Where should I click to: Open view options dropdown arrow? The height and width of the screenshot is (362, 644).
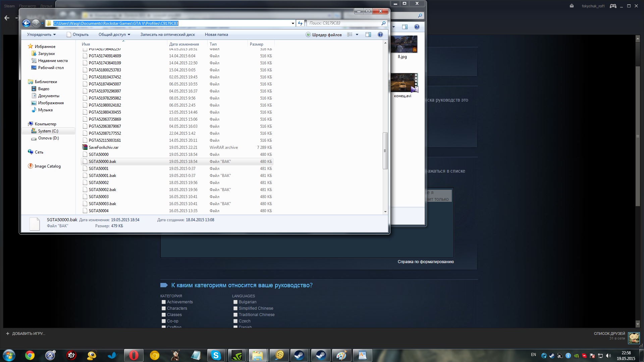(357, 35)
